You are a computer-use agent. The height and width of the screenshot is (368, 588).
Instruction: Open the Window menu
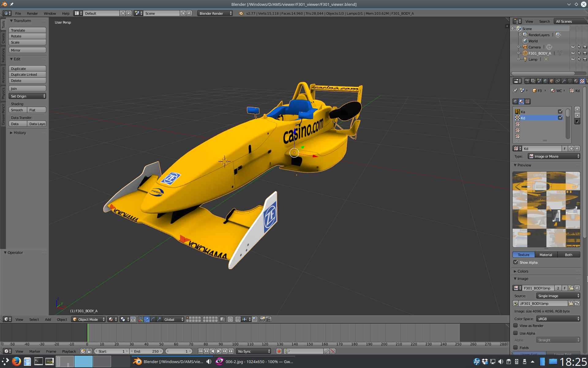tap(50, 13)
